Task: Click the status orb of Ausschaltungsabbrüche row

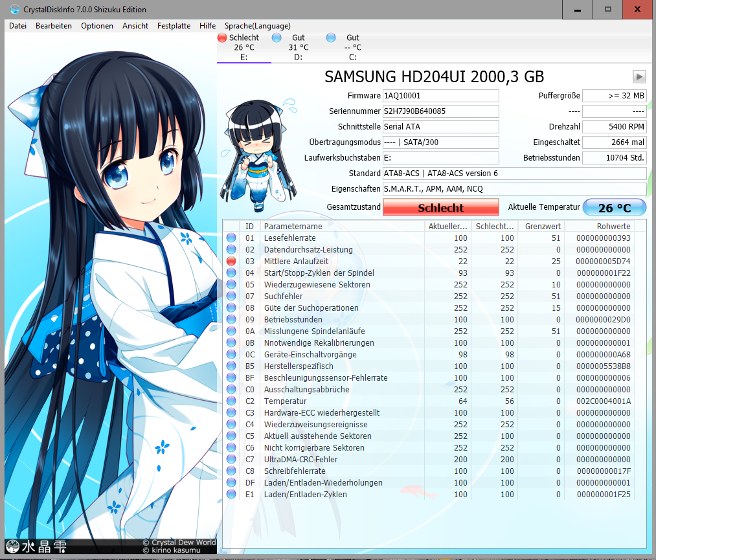Action: click(231, 389)
